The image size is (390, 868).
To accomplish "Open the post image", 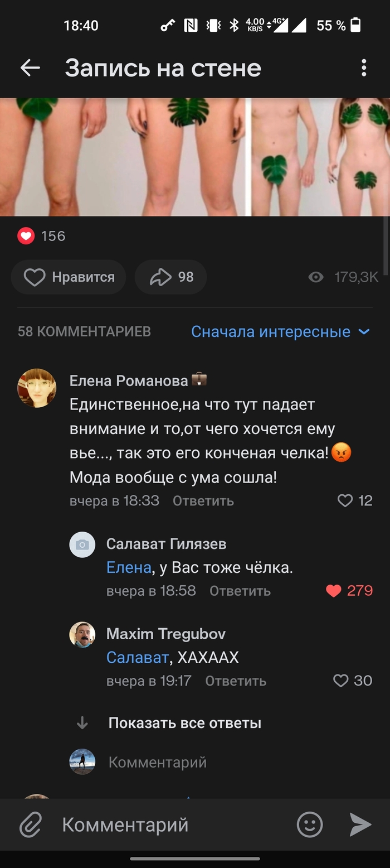I will (195, 157).
